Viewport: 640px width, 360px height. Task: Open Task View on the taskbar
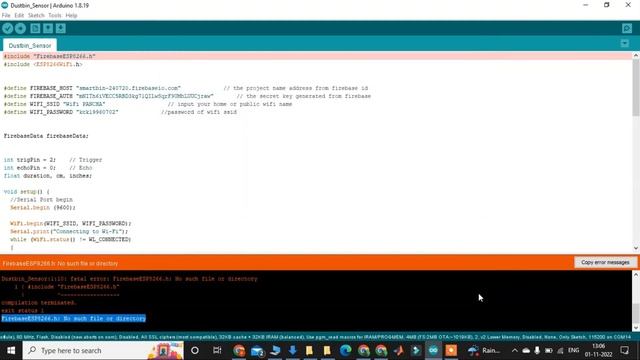pyautogui.click(x=217, y=351)
